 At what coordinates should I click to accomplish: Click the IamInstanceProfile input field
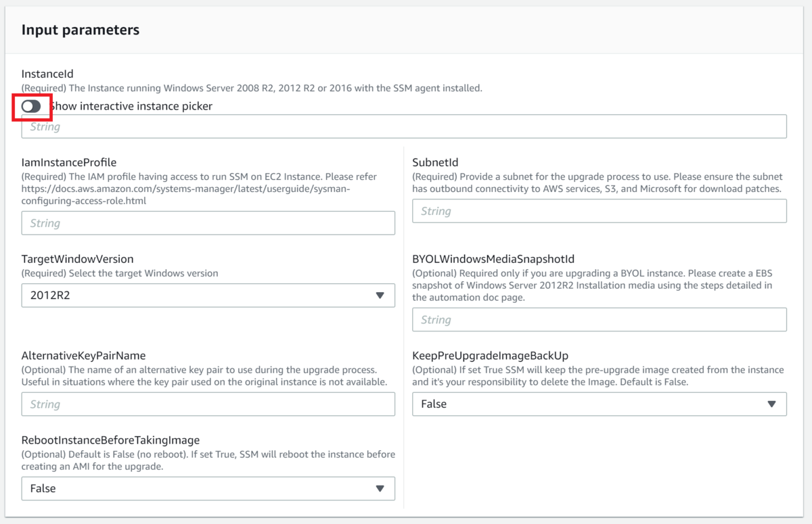click(208, 223)
